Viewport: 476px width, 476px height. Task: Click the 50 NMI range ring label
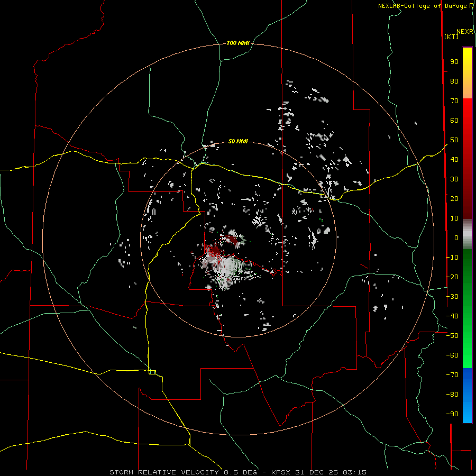click(238, 141)
